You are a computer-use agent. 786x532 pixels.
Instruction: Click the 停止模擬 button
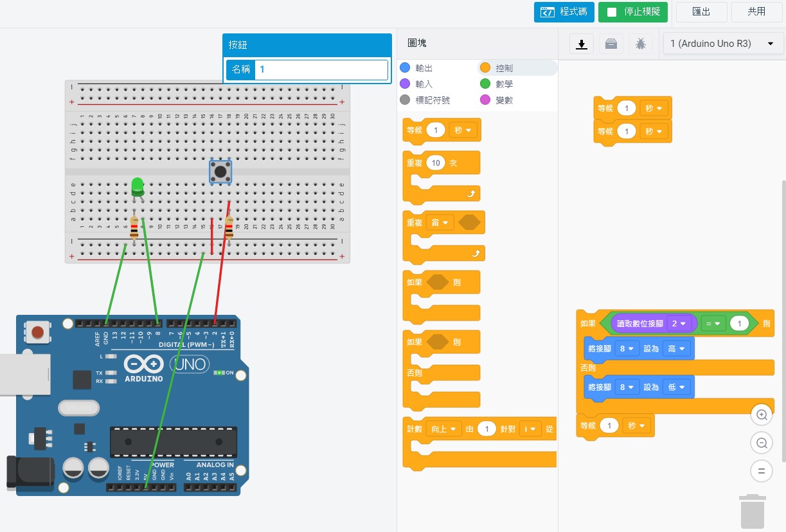click(x=632, y=12)
